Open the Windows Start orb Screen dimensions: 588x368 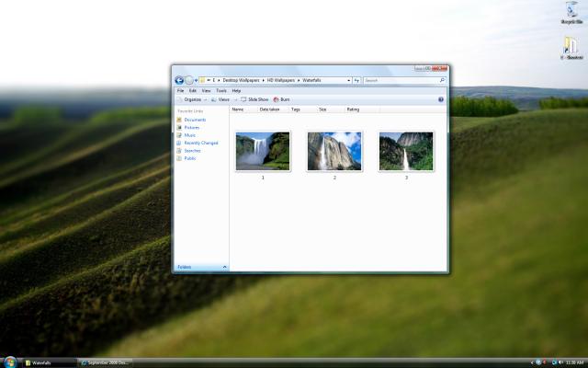[10, 362]
